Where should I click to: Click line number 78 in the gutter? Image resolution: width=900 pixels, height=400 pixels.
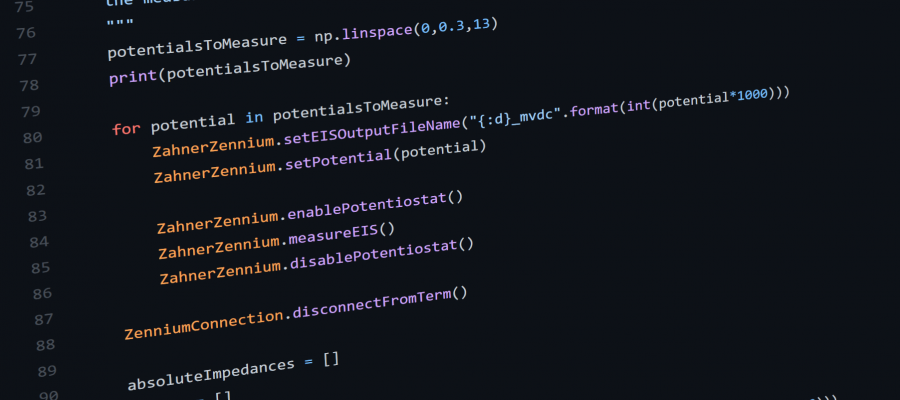point(29,86)
